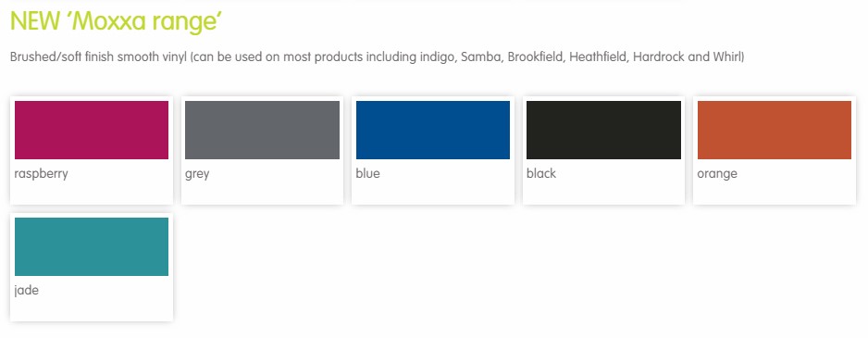
Task: Click the brushed/soft finish vinyl description
Action: click(x=377, y=57)
